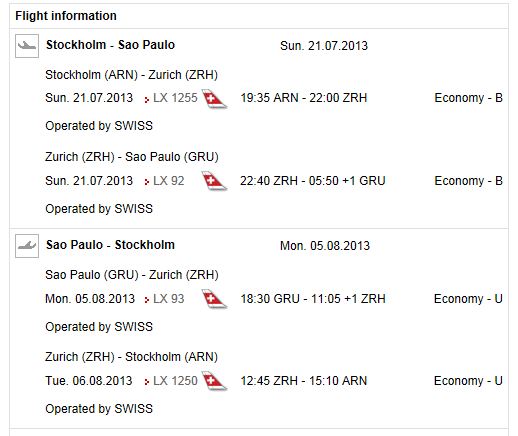Select the Sao Paulo - Stockholm heading
The height and width of the screenshot is (436, 518).
coord(110,245)
